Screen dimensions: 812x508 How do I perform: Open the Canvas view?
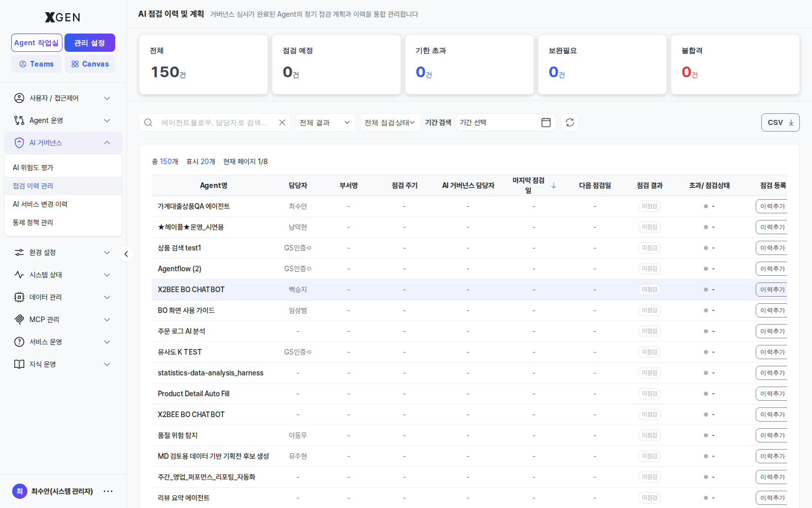pyautogui.click(x=90, y=64)
